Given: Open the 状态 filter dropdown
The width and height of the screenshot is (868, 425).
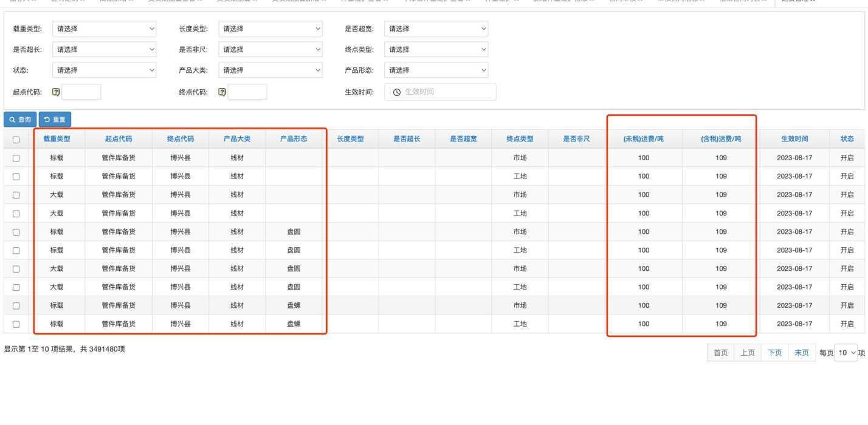Looking at the screenshot, I should 105,70.
